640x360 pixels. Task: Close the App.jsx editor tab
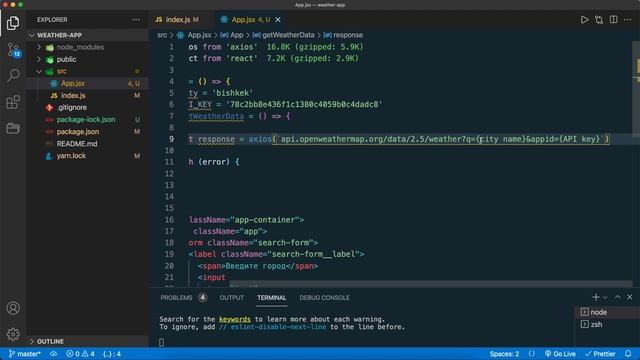pos(278,20)
